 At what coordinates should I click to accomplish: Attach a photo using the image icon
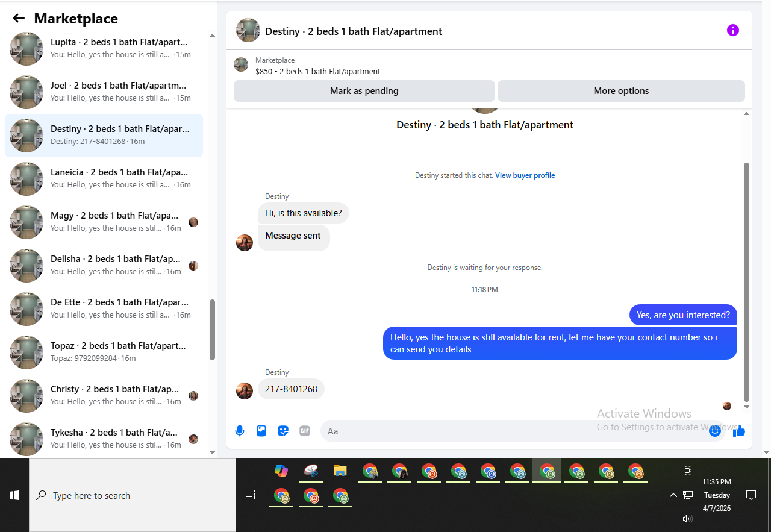coord(261,431)
